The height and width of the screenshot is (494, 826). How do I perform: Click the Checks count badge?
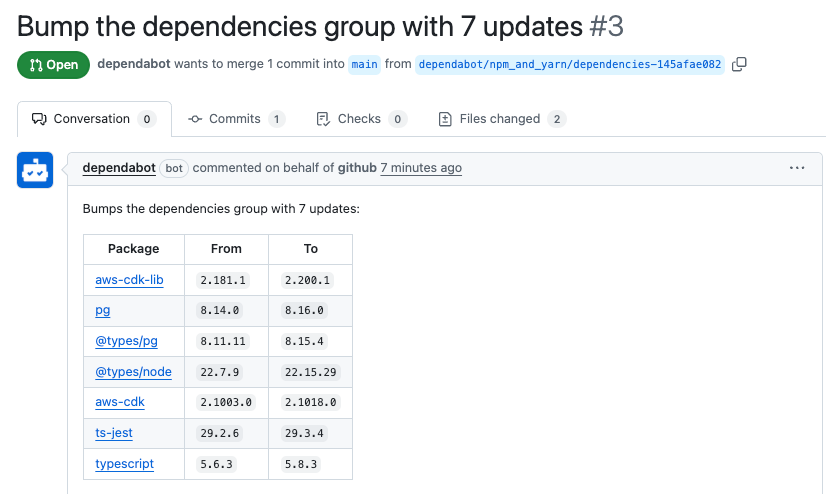(x=398, y=120)
